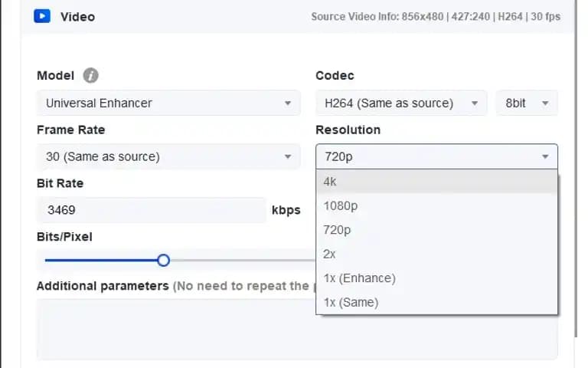Pick 720p from the resolution list
The height and width of the screenshot is (368, 588).
pyautogui.click(x=436, y=230)
